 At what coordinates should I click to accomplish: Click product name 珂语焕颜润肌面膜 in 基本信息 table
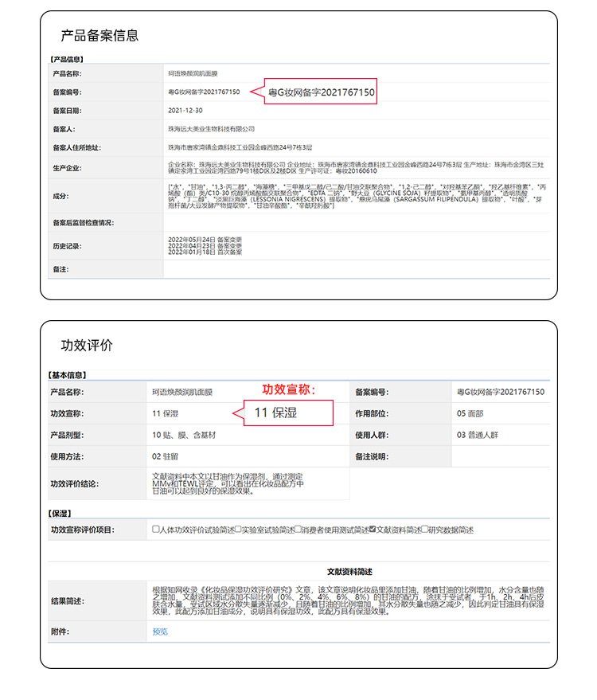tap(182, 392)
